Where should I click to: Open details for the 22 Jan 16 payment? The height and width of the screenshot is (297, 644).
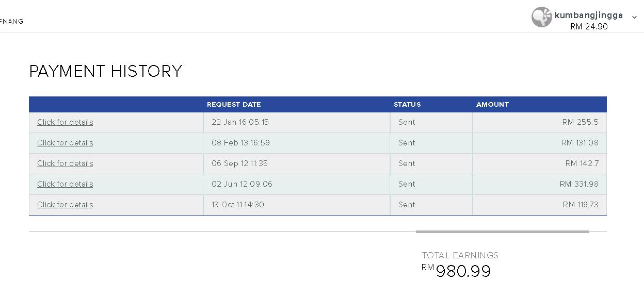pos(65,122)
